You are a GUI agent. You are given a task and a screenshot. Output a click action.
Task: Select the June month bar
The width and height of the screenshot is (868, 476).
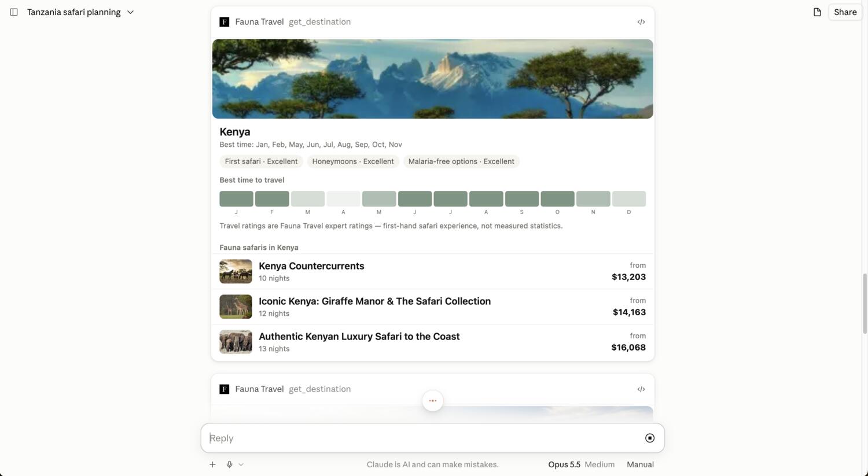(415, 199)
